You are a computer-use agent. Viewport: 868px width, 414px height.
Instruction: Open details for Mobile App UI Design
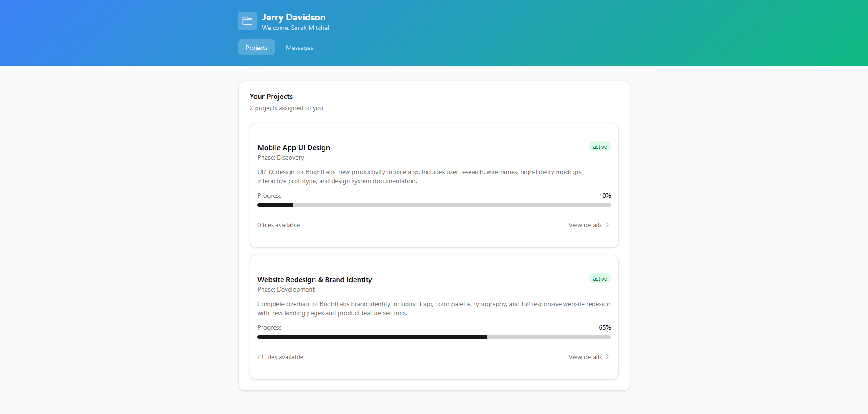[585, 225]
